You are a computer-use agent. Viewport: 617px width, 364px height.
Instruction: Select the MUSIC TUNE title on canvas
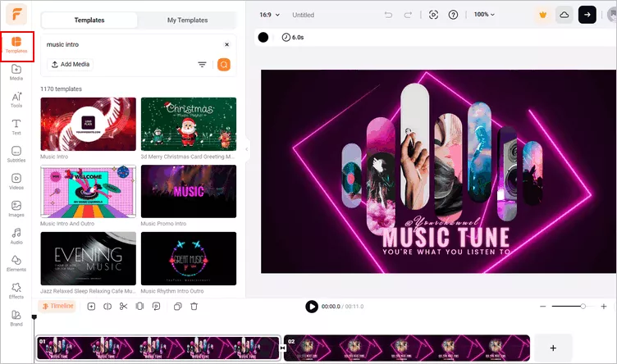click(446, 237)
